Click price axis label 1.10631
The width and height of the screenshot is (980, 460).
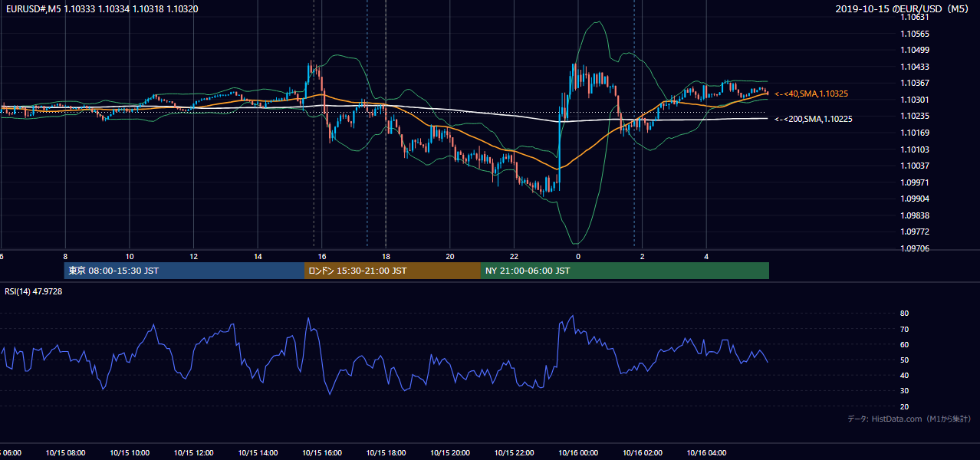(915, 18)
